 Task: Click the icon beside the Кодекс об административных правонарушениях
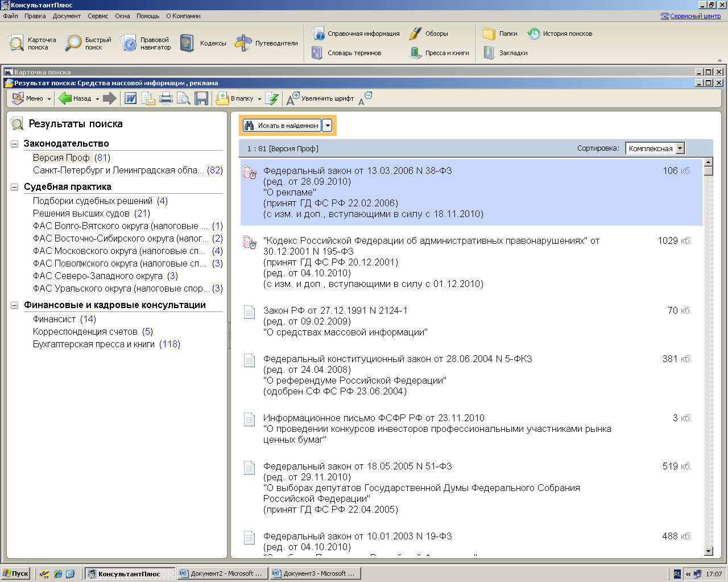coord(250,242)
